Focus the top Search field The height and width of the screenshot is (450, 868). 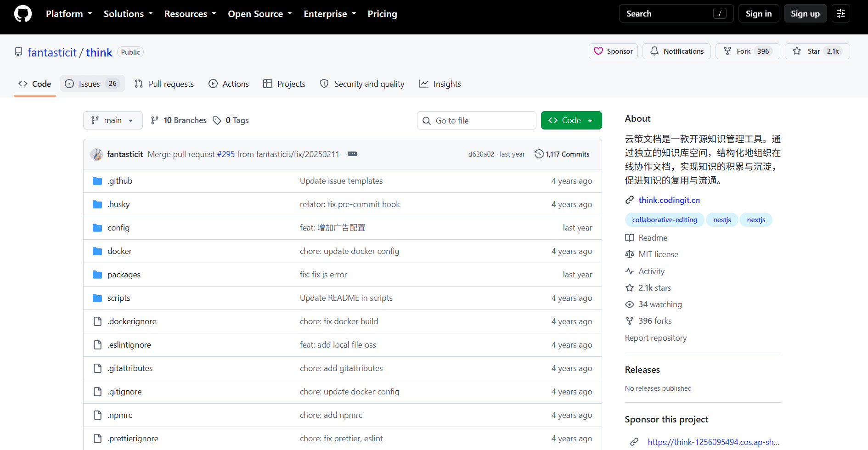point(676,14)
